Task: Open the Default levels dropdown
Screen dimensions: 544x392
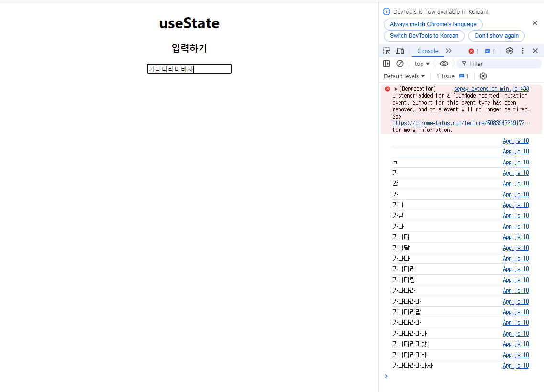Action: point(403,76)
